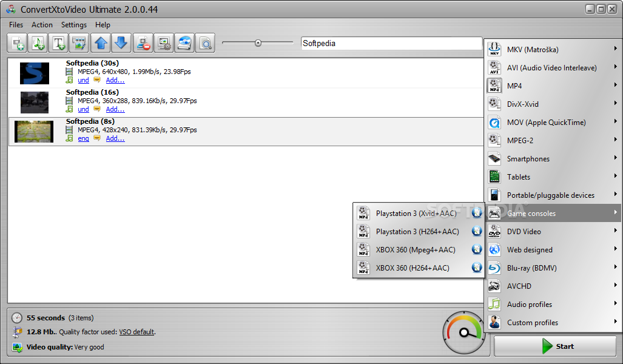
Task: Expand the MP4 submenu arrow
Action: [616, 85]
